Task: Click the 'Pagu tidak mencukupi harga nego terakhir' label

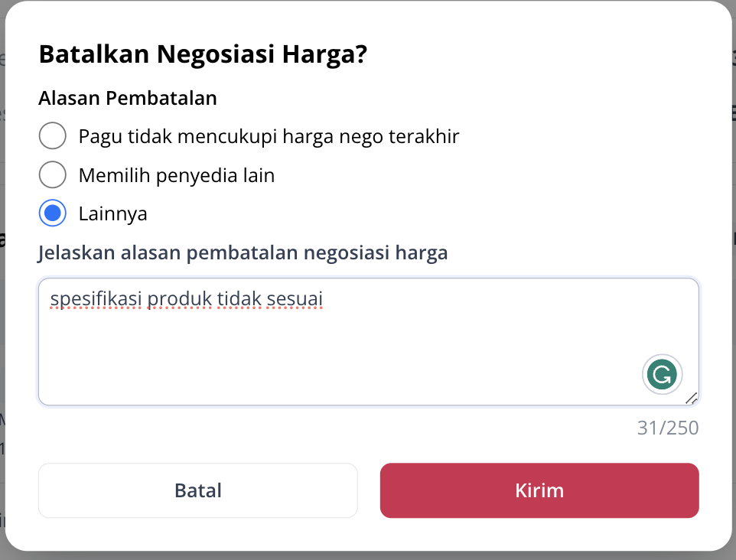Action: (x=269, y=137)
